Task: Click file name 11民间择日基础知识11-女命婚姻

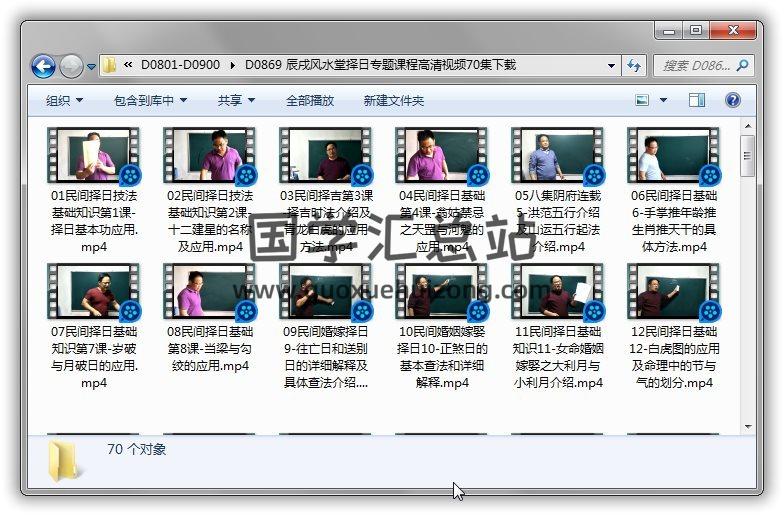Action: (558, 357)
